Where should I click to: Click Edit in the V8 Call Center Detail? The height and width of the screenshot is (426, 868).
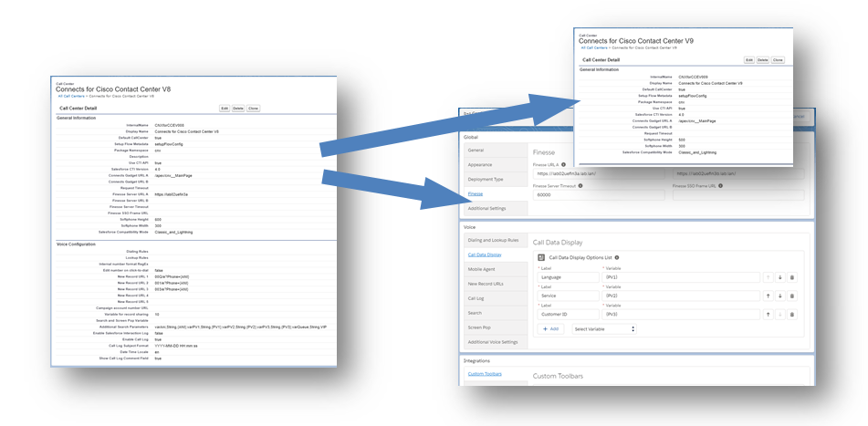tap(225, 109)
